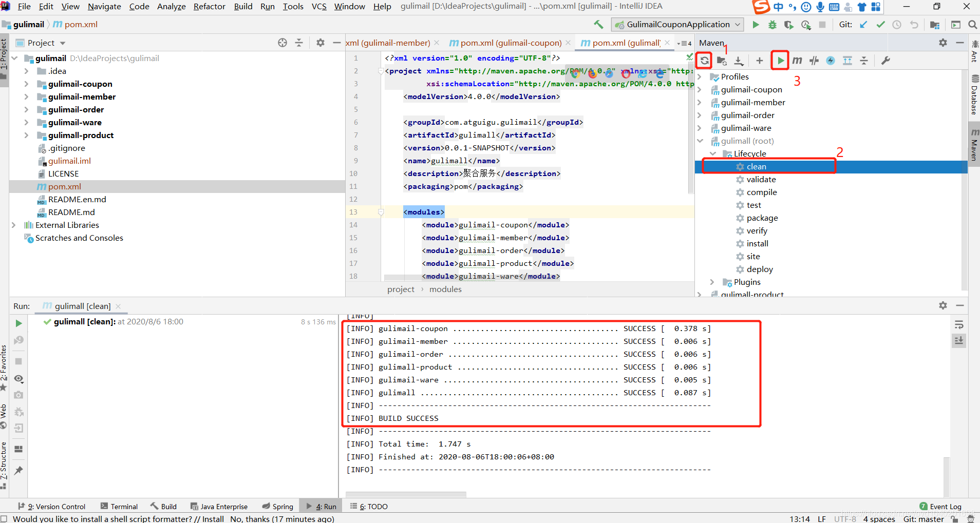Viewport: 980px width, 523px height.
Task: Open 9: Version Control tool window tab
Action: pos(51,507)
